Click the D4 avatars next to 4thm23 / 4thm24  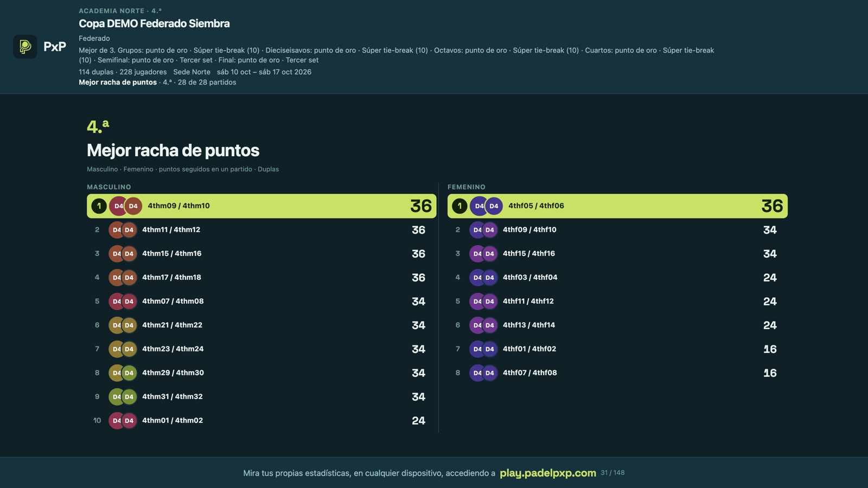point(123,349)
